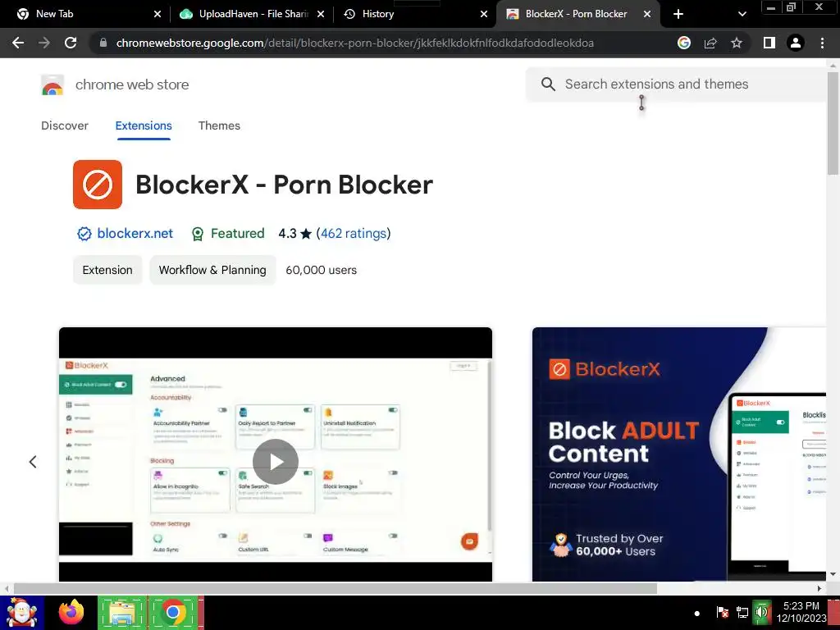Click the Chrome Web Store logo

52,84
